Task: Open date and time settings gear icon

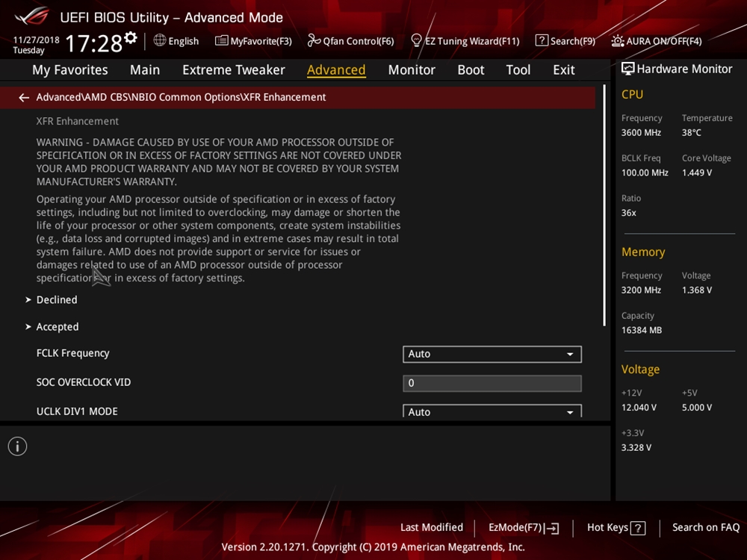Action: 131,38
